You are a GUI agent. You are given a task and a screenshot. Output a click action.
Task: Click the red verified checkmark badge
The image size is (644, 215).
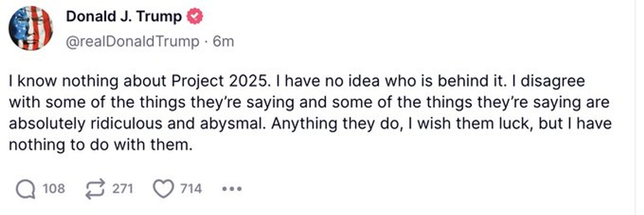(195, 16)
